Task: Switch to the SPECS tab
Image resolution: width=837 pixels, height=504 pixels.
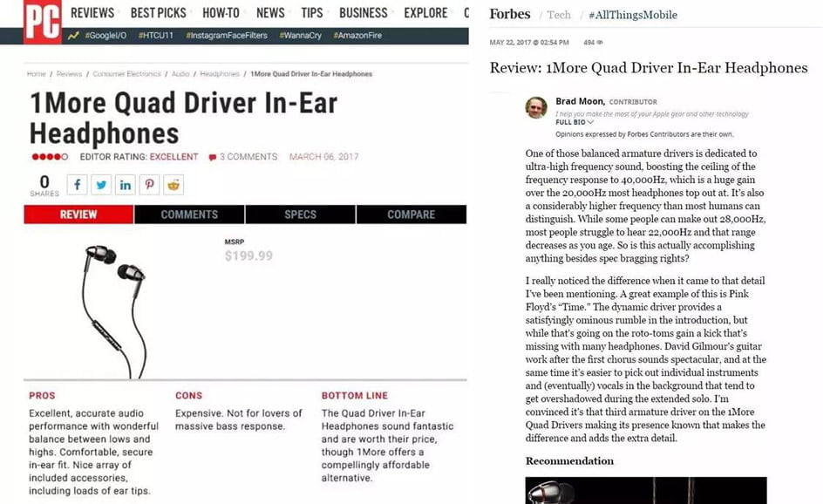Action: pyautogui.click(x=301, y=215)
